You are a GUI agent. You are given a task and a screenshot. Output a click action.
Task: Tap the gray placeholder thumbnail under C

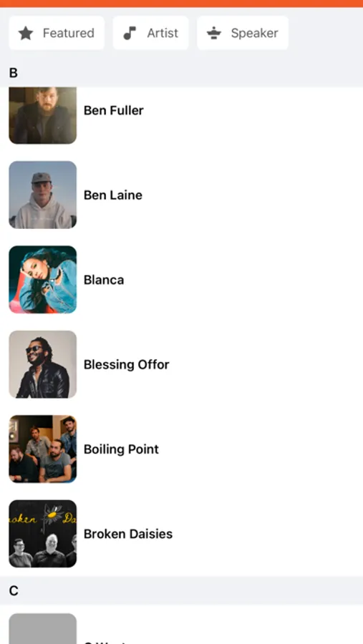(x=43, y=629)
